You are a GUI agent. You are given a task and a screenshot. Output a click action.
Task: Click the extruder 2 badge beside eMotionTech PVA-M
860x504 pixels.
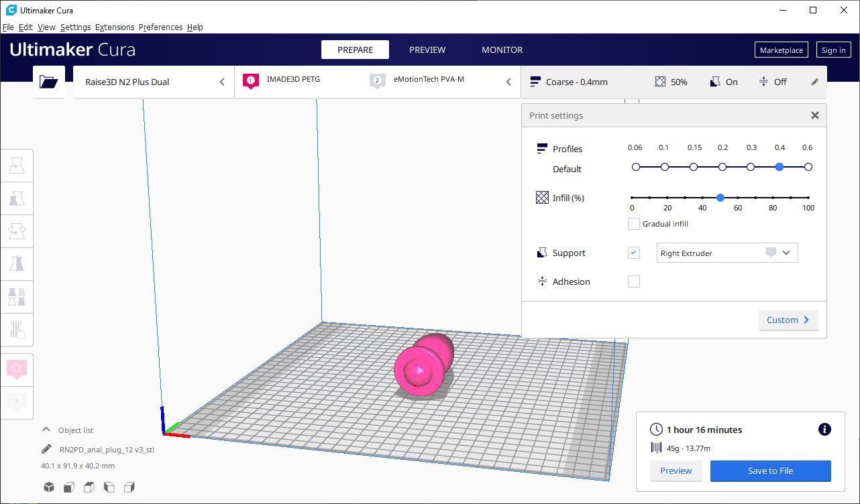[377, 82]
